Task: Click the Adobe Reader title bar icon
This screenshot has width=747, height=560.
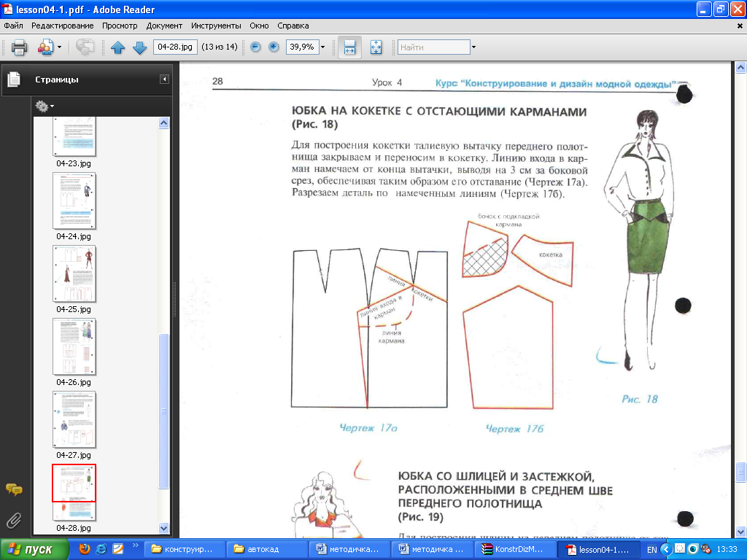Action: [x=7, y=9]
